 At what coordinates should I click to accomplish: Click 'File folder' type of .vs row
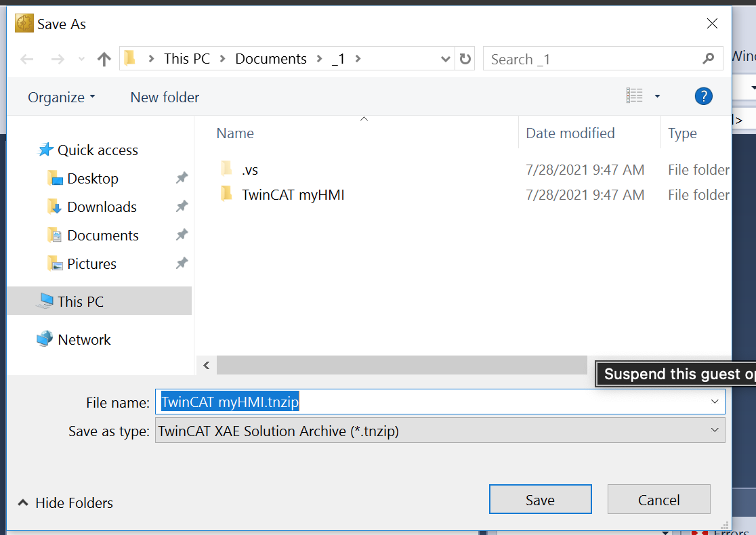coord(698,170)
